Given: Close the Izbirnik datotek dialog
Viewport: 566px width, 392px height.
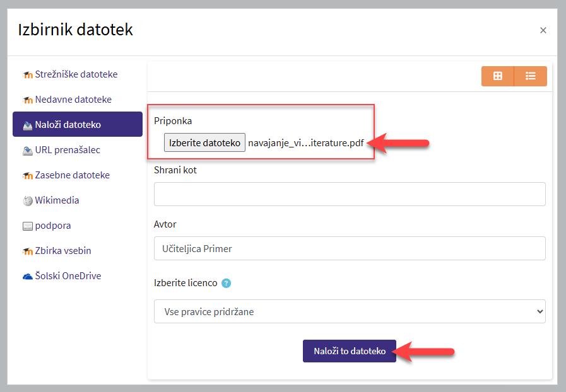Looking at the screenshot, I should [x=543, y=30].
